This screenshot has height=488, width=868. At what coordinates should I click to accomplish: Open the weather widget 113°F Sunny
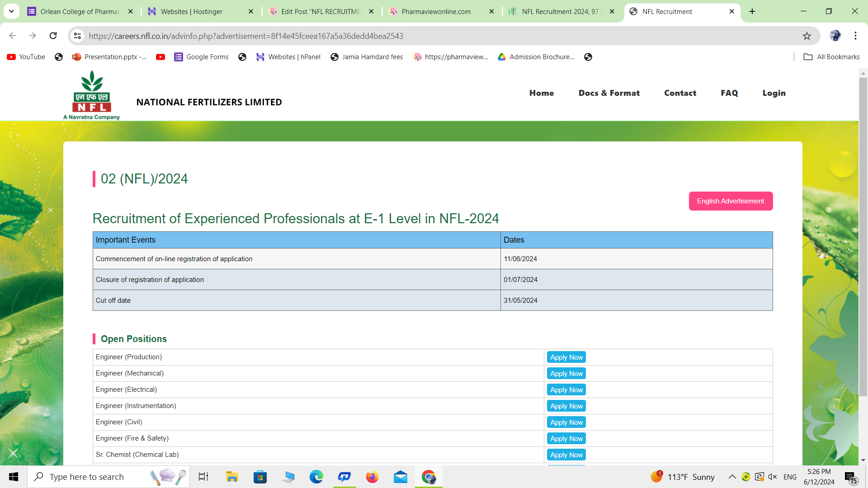(x=683, y=477)
